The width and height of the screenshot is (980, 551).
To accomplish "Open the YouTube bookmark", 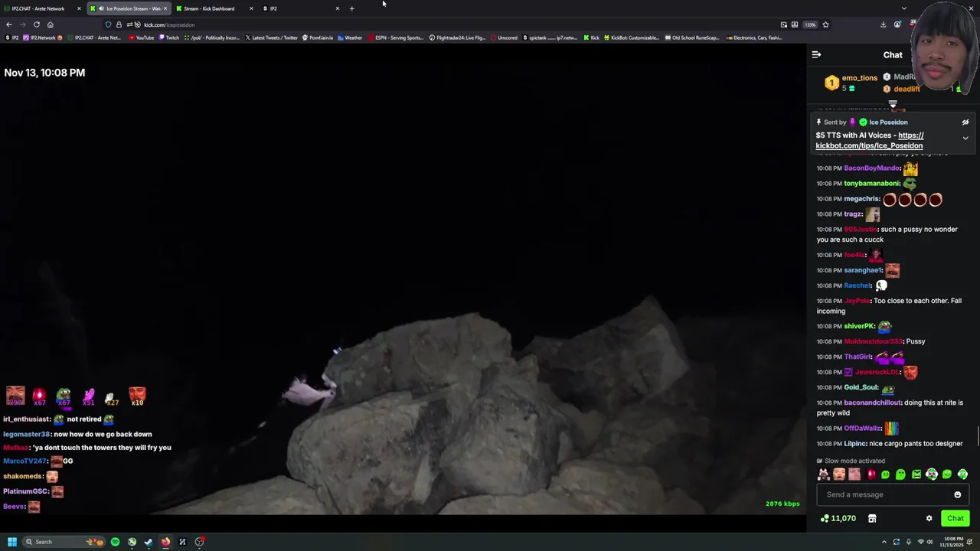I will (141, 37).
